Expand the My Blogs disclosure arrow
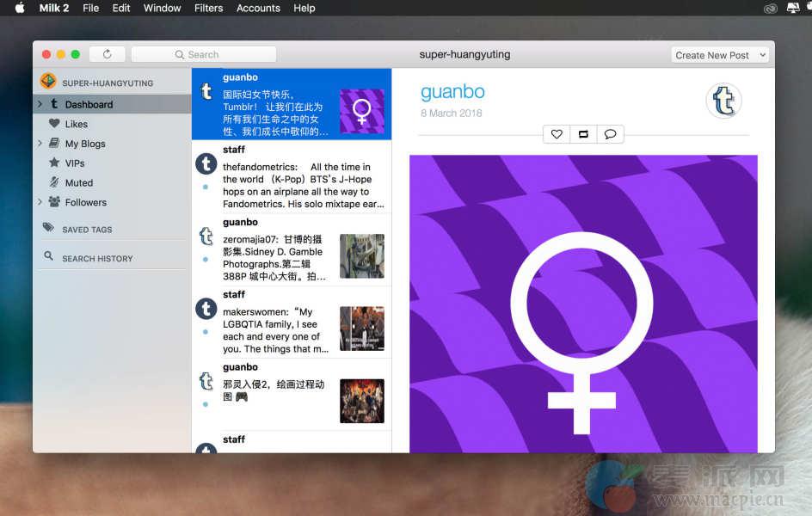This screenshot has height=516, width=812. [x=40, y=144]
